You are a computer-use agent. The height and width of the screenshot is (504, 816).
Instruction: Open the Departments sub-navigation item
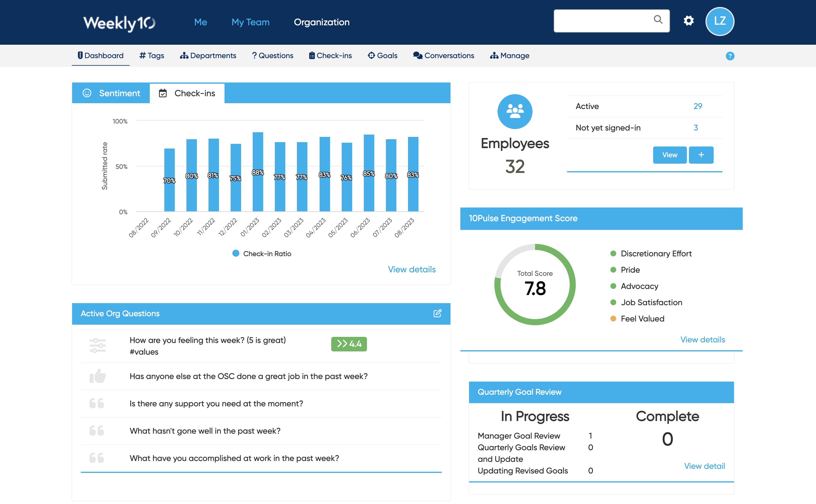(x=208, y=56)
